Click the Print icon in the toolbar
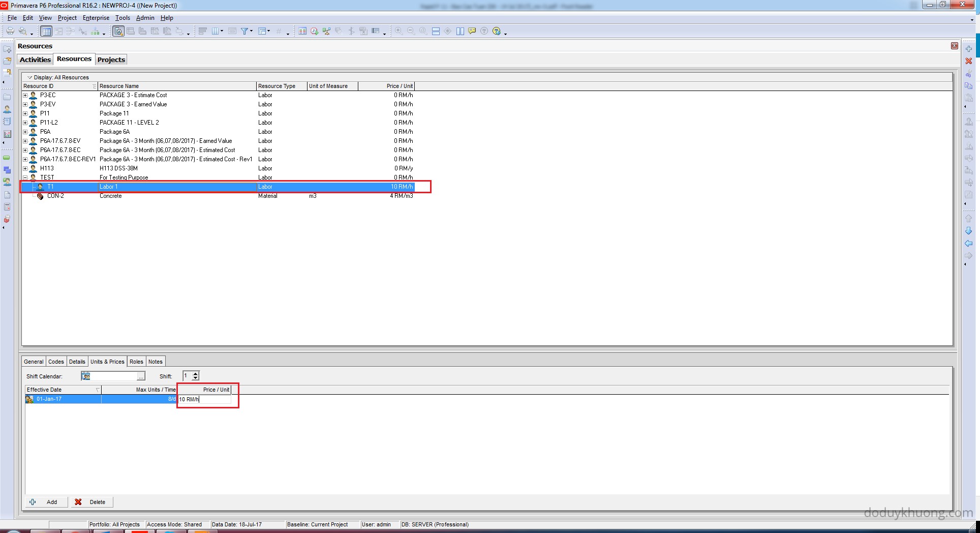This screenshot has width=980, height=533. 10,32
